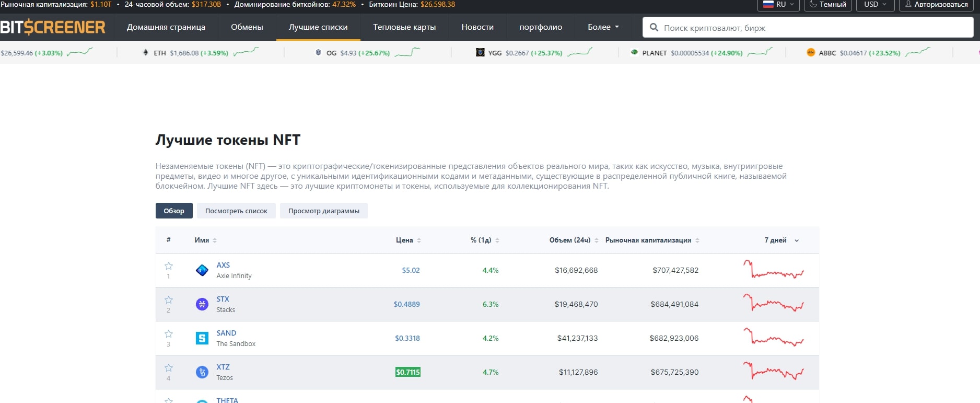Click the OG icon in ticker
980x403 pixels.
tap(319, 53)
